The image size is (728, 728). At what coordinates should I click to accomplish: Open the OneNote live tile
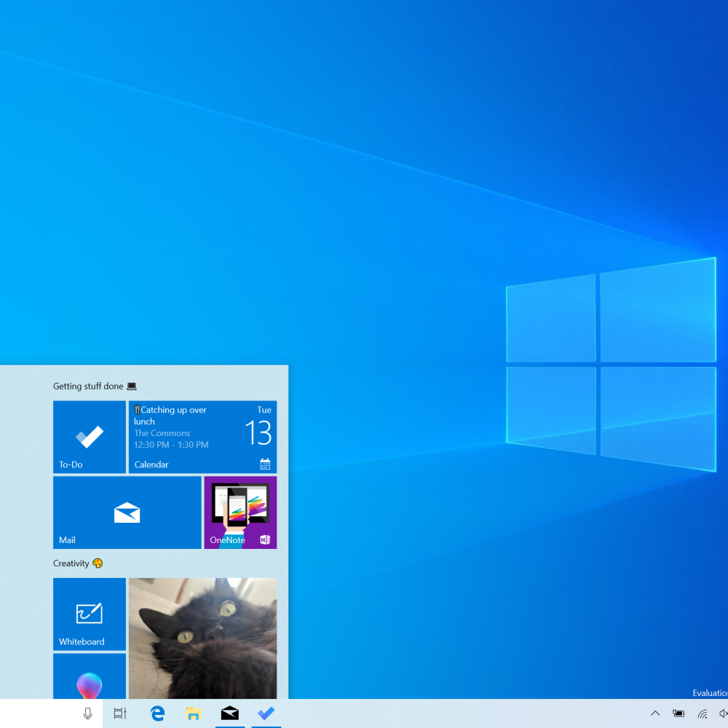[x=240, y=513]
